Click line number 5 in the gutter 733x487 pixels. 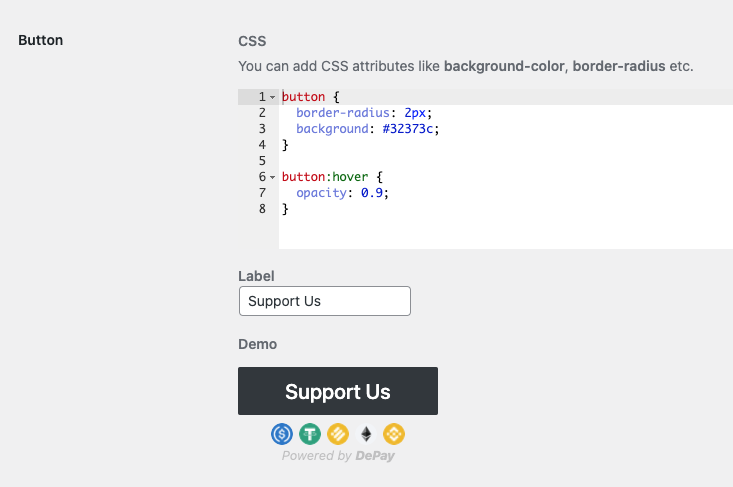coord(262,161)
